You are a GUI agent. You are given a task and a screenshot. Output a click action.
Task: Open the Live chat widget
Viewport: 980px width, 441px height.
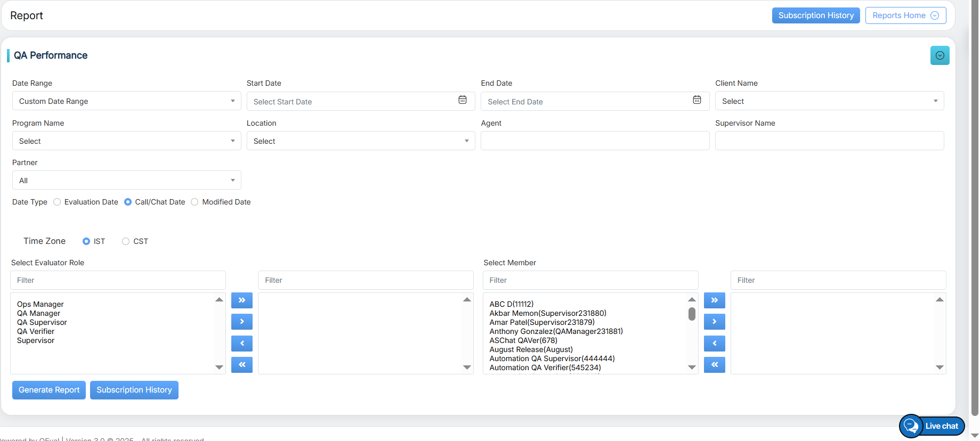(932, 426)
